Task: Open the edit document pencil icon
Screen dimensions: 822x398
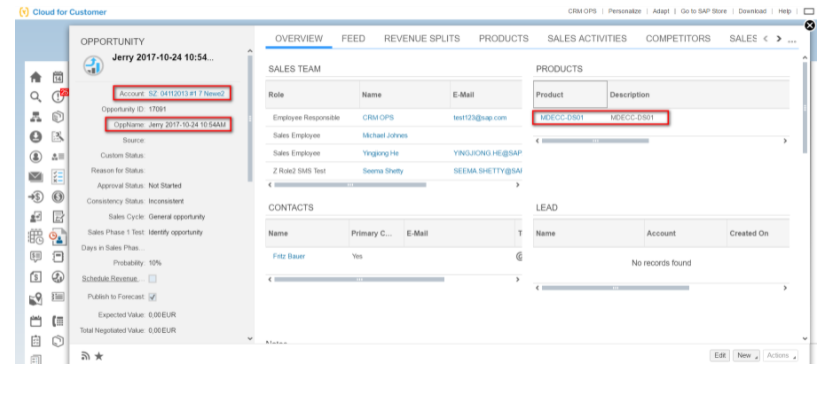Action: 58,217
